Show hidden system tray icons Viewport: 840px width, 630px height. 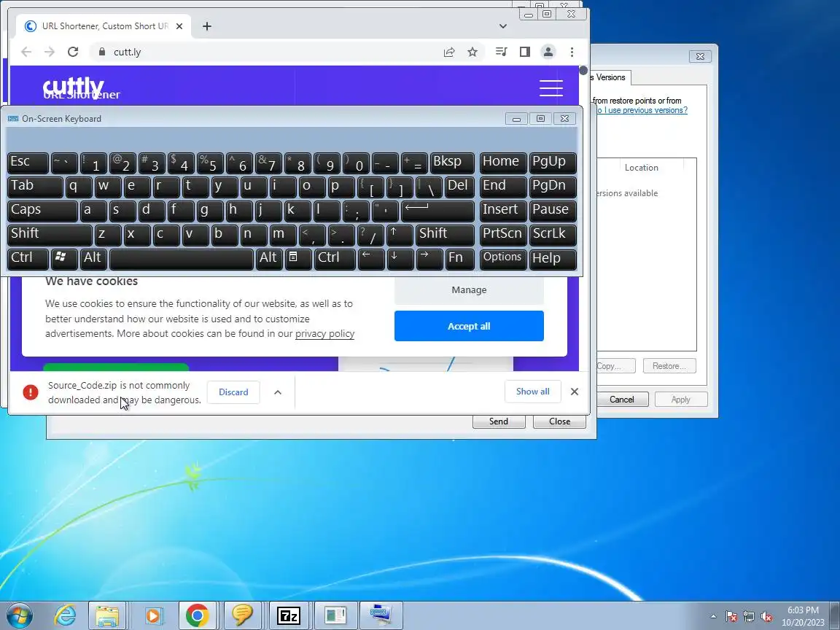pos(713,616)
